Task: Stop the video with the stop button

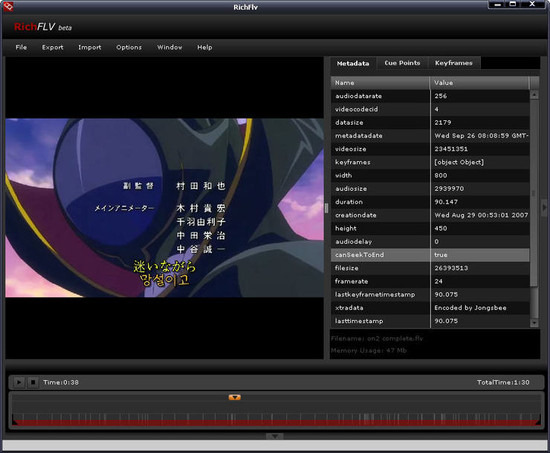Action: click(x=33, y=382)
